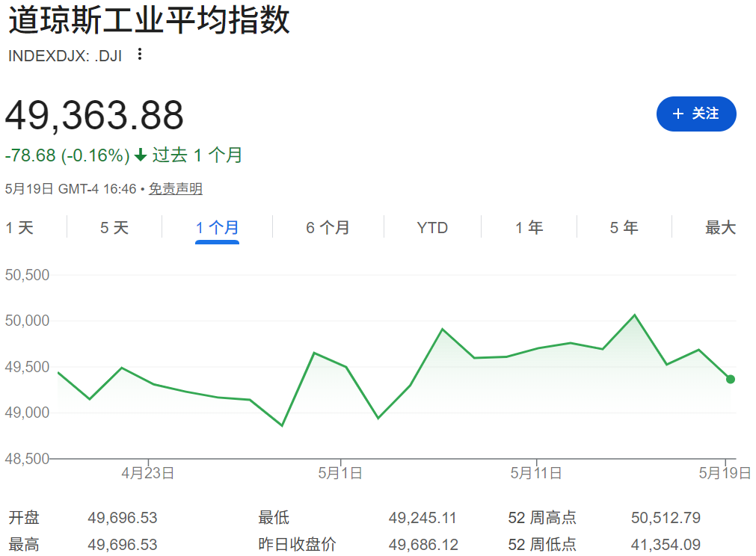Click the current index value 49,363.88

click(x=94, y=116)
